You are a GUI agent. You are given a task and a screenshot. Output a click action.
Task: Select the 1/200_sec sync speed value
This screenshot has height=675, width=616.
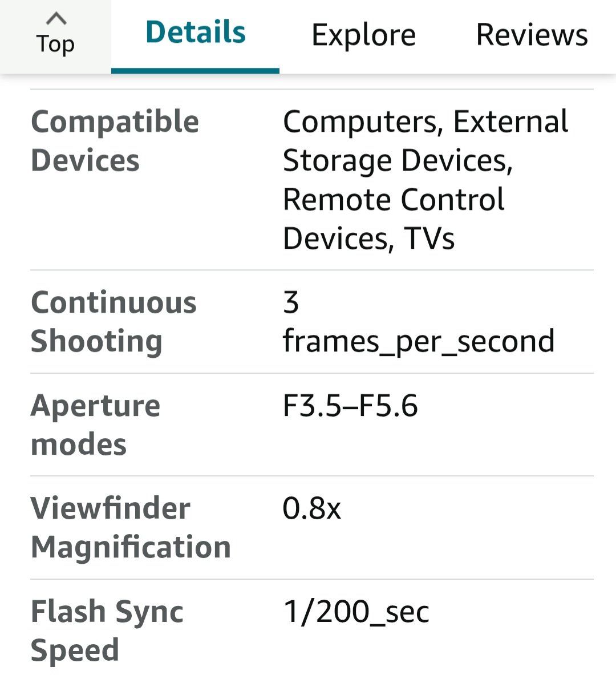point(356,612)
